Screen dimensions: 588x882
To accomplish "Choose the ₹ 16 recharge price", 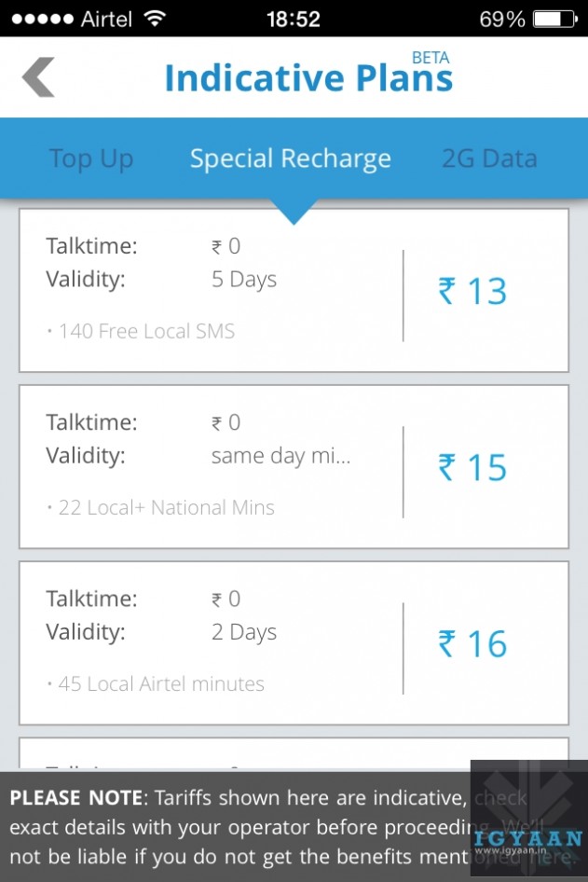I will click(473, 644).
